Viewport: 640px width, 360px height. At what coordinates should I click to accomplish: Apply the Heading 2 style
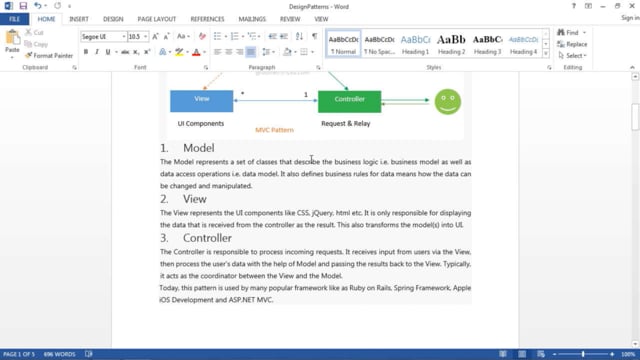tap(451, 44)
